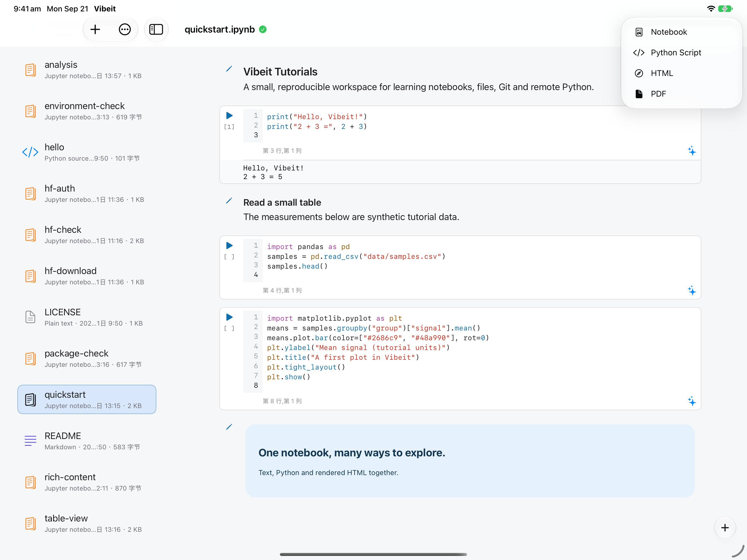Open the hf-download notebook

coord(87,276)
